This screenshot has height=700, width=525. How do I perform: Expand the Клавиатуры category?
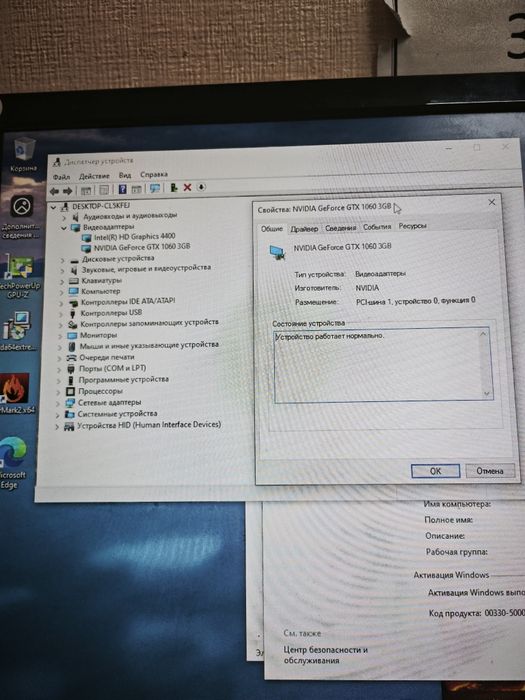pos(62,282)
